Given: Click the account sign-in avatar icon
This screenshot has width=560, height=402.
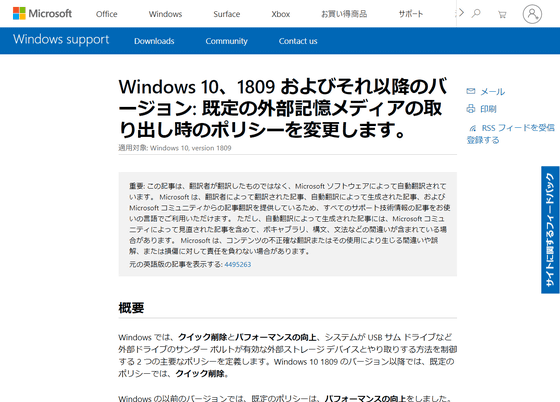Looking at the screenshot, I should [532, 14].
